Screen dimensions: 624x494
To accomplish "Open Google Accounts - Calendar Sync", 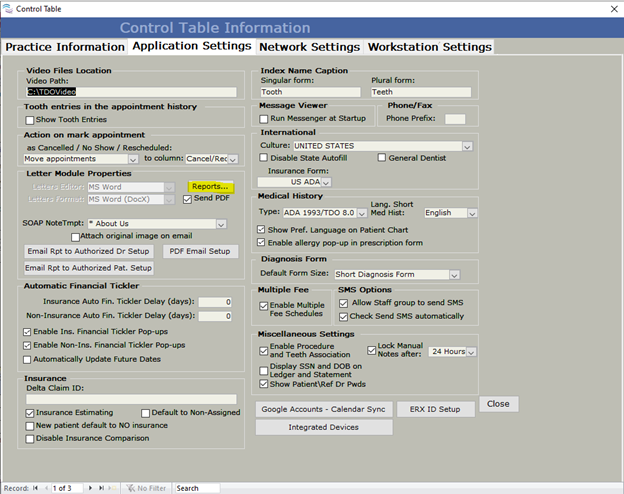I will point(321,409).
